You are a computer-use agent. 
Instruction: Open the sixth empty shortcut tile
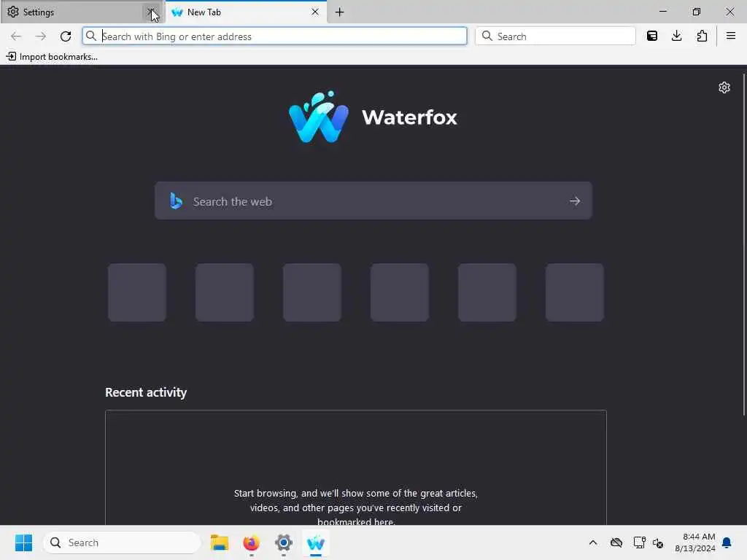click(x=575, y=292)
